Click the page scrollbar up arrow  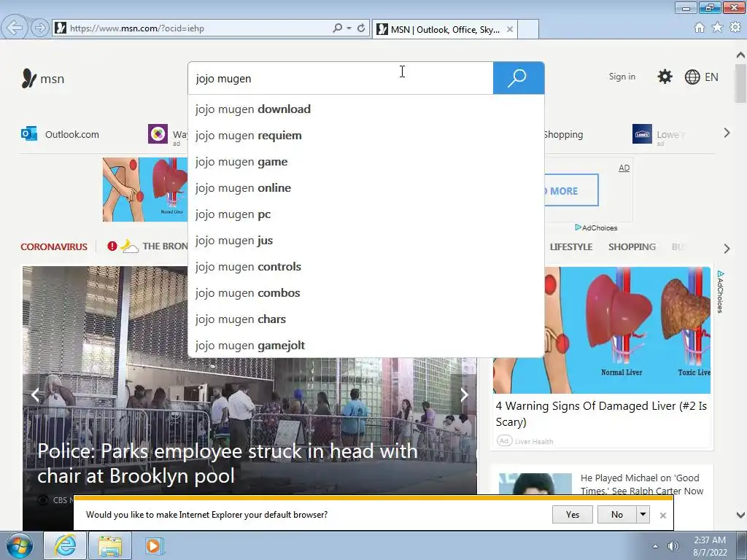point(740,55)
